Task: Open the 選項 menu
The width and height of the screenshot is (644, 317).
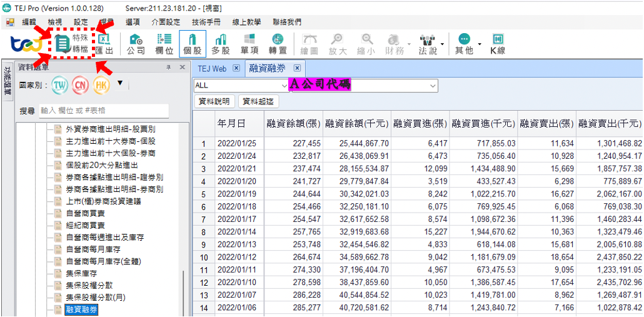Action: (133, 22)
